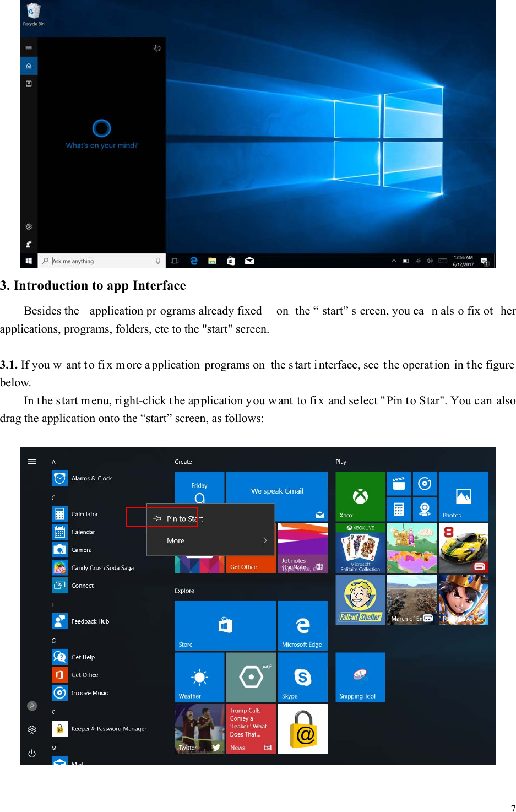Viewport: 516px width, 812px height.
Task: Check the forecast via the Weather tile
Action: (x=199, y=677)
